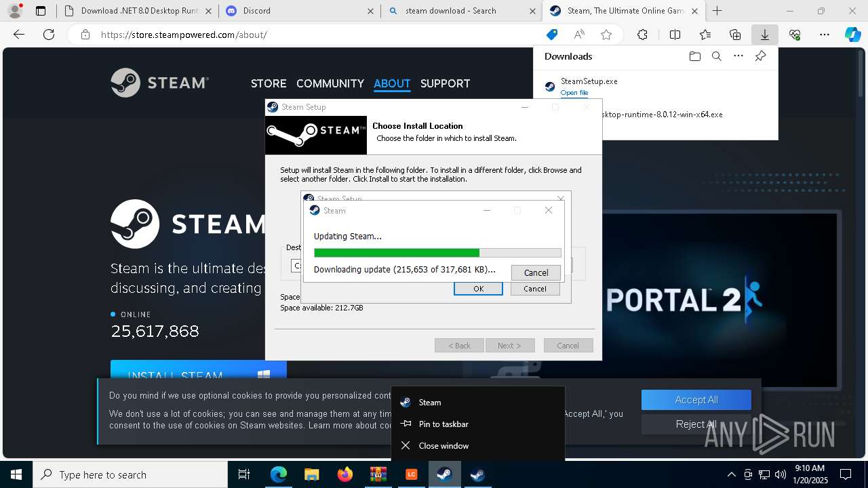Click the Windows taskbar search box
Viewport: 868px width, 488px height.
(x=130, y=474)
